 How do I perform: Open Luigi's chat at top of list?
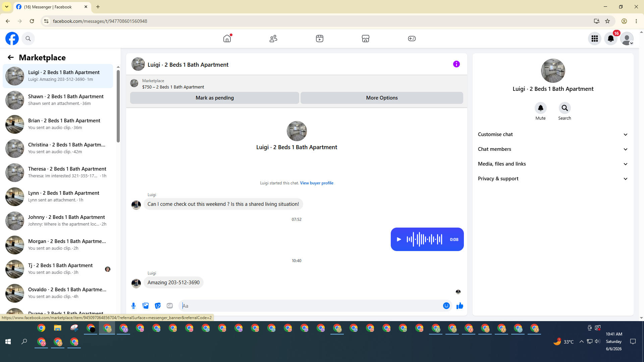point(58,76)
